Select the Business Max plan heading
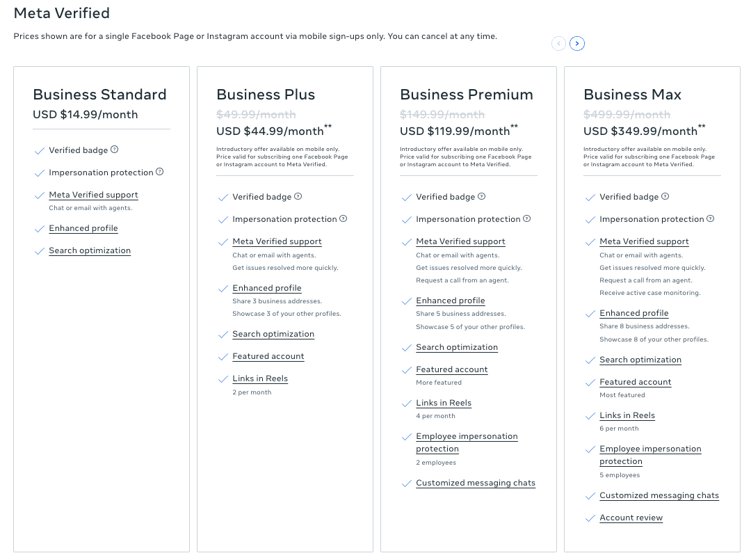 point(632,95)
